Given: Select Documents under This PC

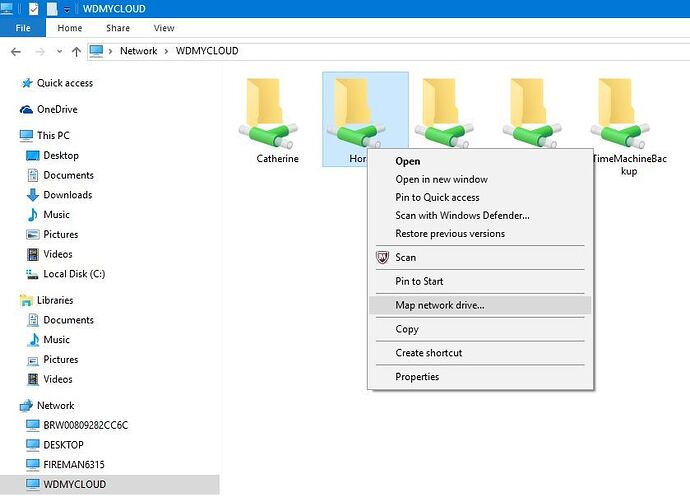Looking at the screenshot, I should point(68,175).
